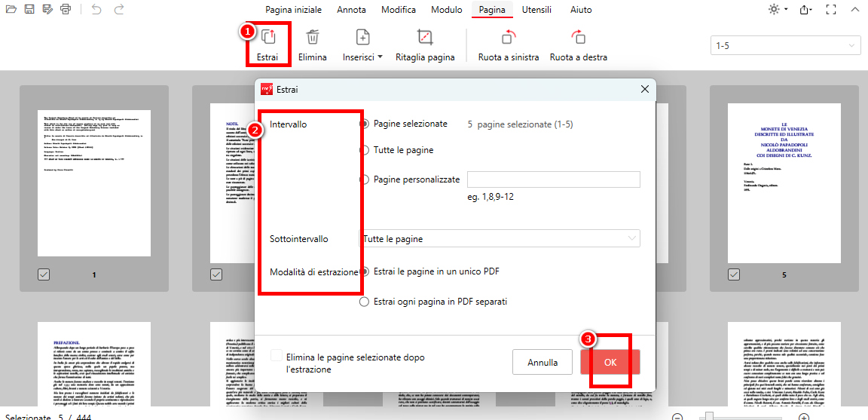Rotate pages with Ruota a destra
Screen dimensions: 868x420
click(579, 45)
